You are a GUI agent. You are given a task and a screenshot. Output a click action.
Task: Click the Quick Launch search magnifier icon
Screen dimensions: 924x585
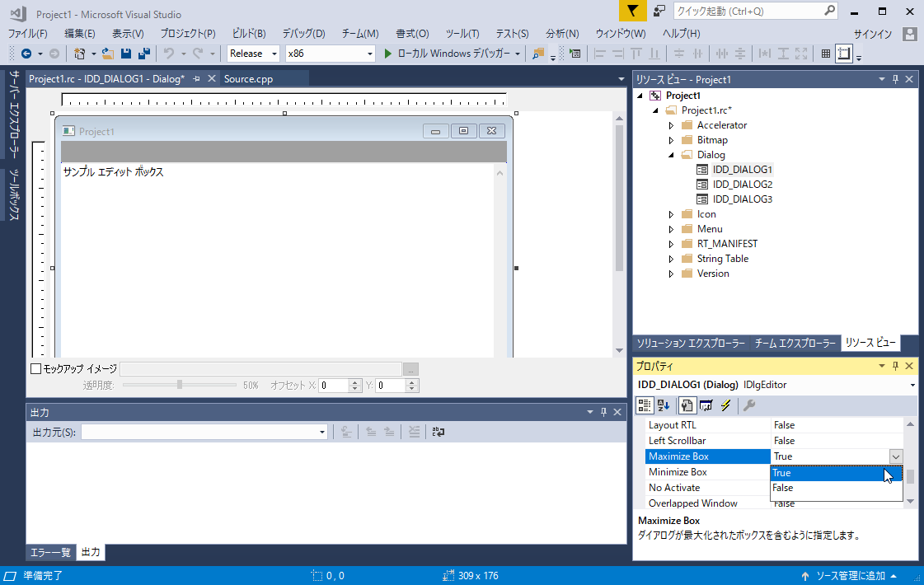point(830,11)
